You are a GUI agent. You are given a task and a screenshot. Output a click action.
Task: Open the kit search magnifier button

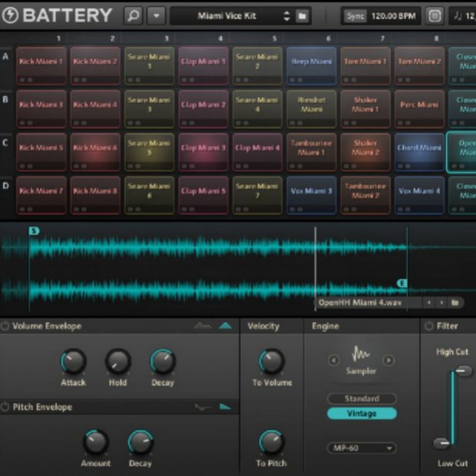click(133, 16)
